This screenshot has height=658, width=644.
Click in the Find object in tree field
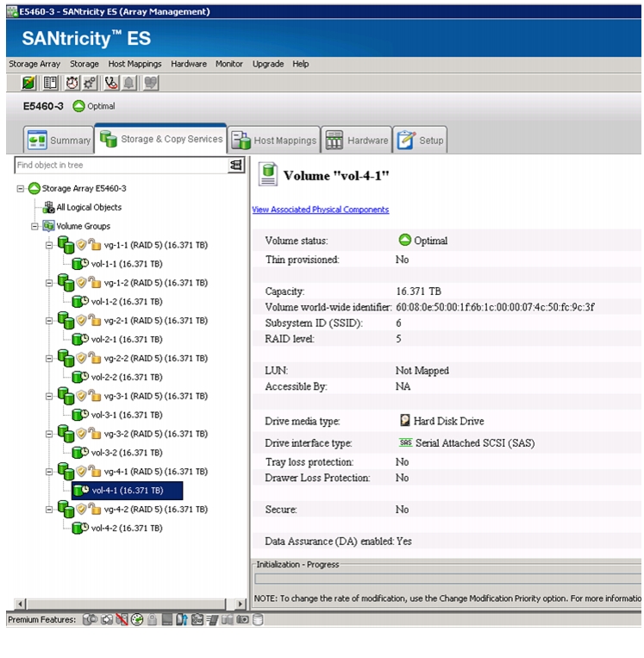tap(122, 165)
